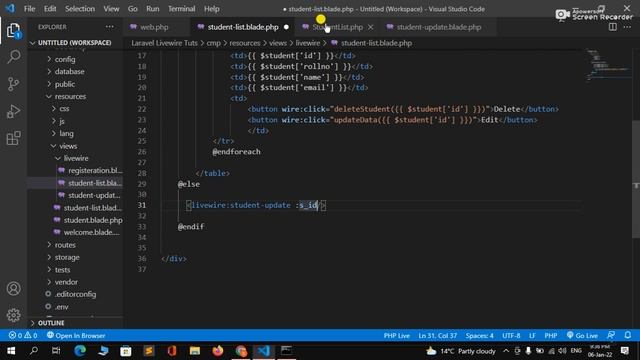Click the Explorer more actions ellipsis
This screenshot has width=640, height=360.
pos(110,27)
